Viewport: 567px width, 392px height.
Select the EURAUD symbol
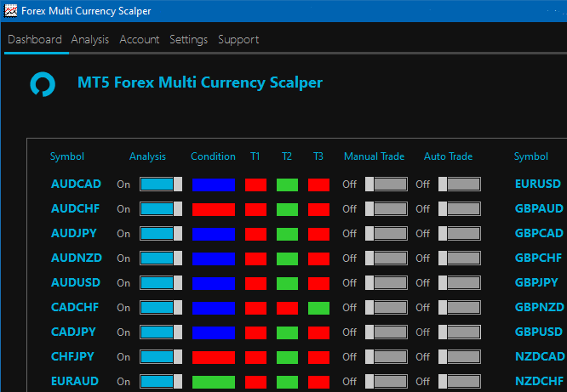(75, 381)
